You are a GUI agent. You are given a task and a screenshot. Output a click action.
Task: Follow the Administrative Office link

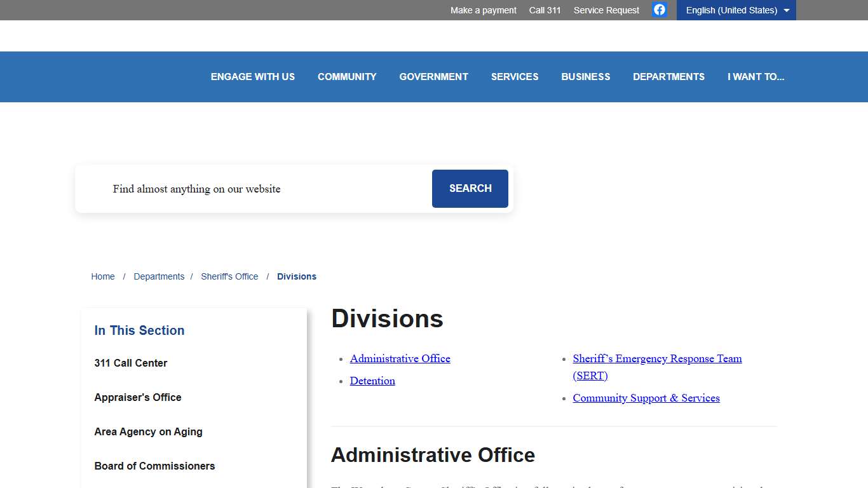[x=400, y=358]
